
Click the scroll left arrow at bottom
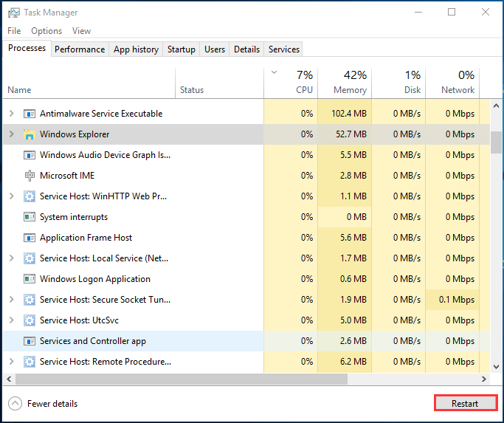point(9,379)
